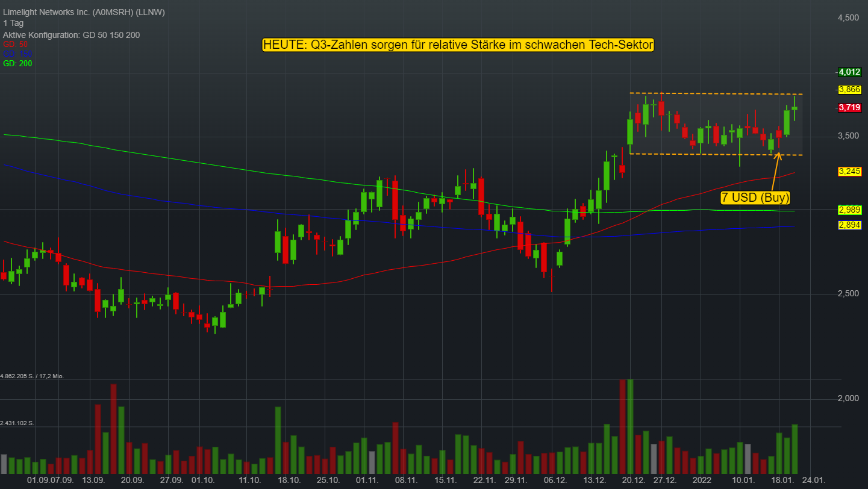Click the 27.12. date on time axis
The image size is (868, 489).
pyautogui.click(x=665, y=481)
